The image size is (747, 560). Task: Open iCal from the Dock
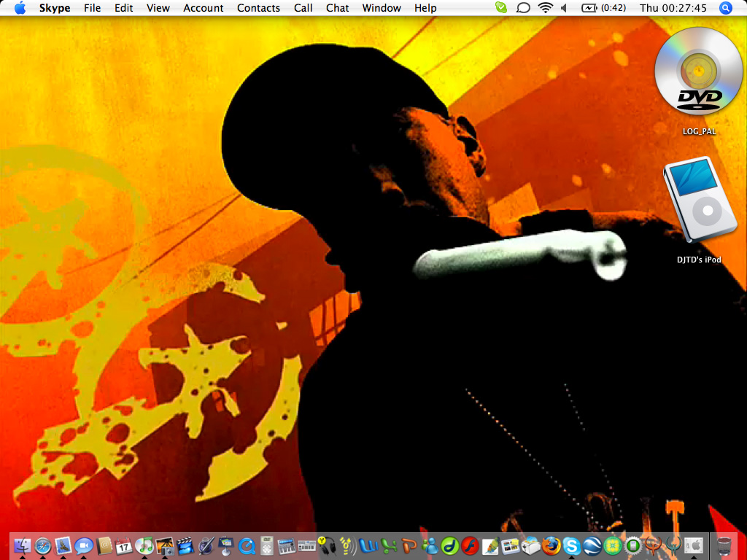[124, 545]
